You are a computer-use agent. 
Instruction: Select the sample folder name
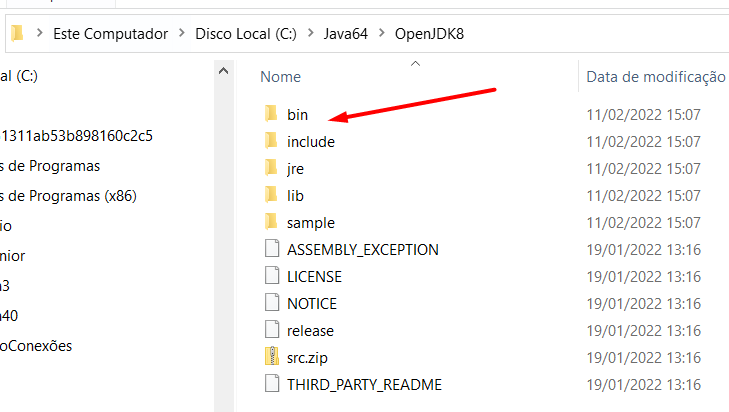[311, 223]
